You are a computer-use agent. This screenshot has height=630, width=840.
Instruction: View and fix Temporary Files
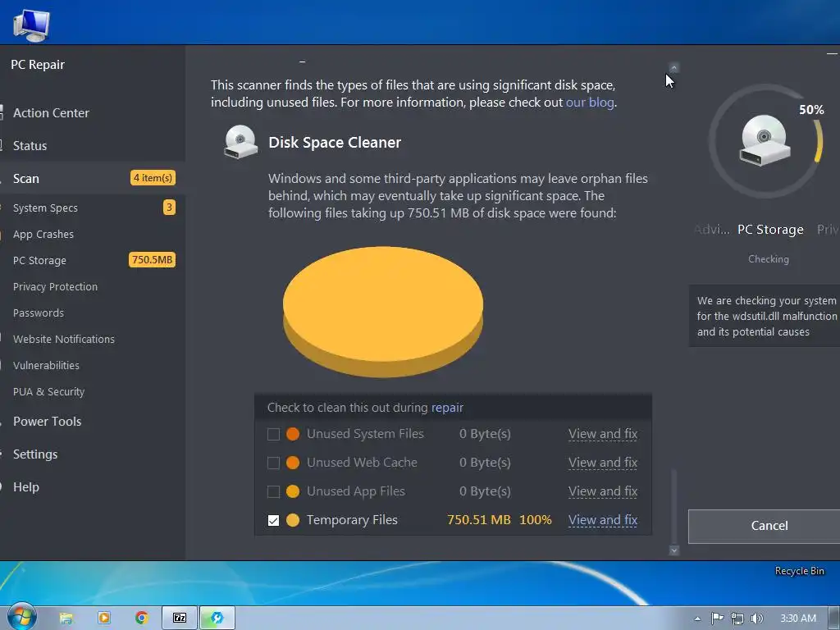(x=603, y=519)
